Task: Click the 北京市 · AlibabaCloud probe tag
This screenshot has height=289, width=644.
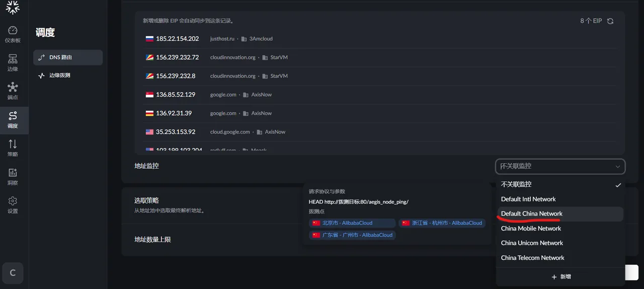Action: coord(352,223)
